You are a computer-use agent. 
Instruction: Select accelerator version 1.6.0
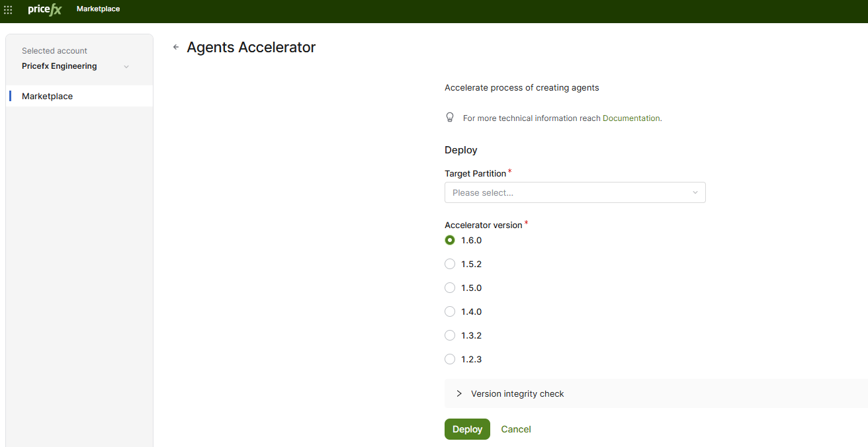click(450, 240)
